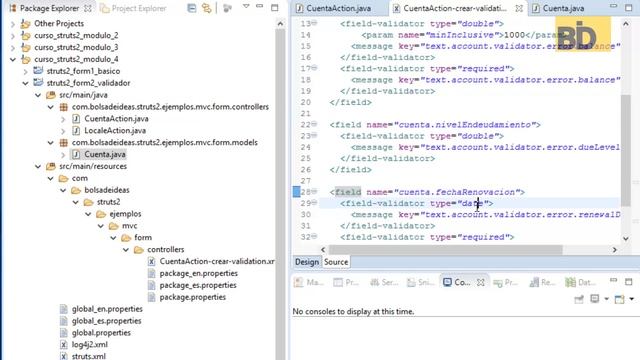Click editor scroll down arrow
640x360 pixels.
[626, 238]
